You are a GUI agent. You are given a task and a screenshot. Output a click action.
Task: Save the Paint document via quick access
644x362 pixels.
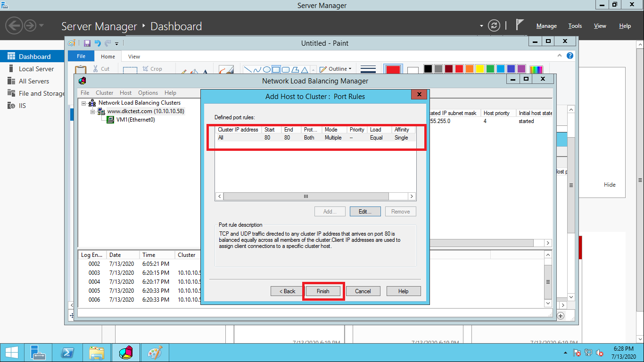87,43
